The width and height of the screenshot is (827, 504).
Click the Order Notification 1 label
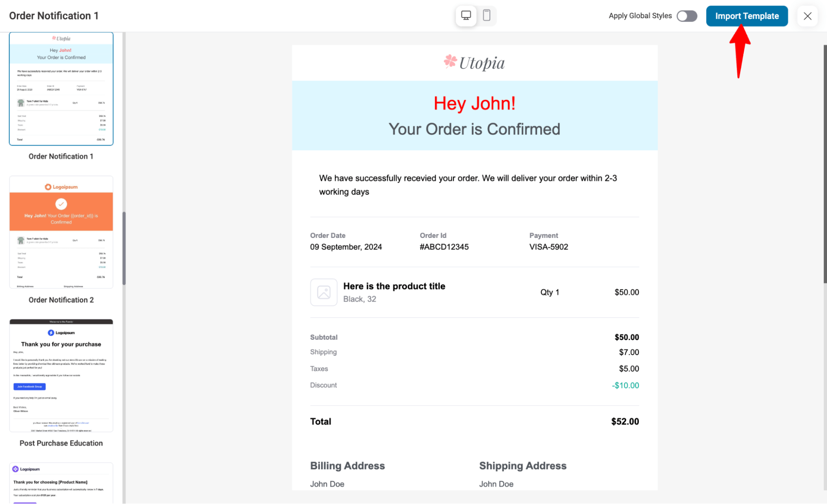[x=61, y=156]
